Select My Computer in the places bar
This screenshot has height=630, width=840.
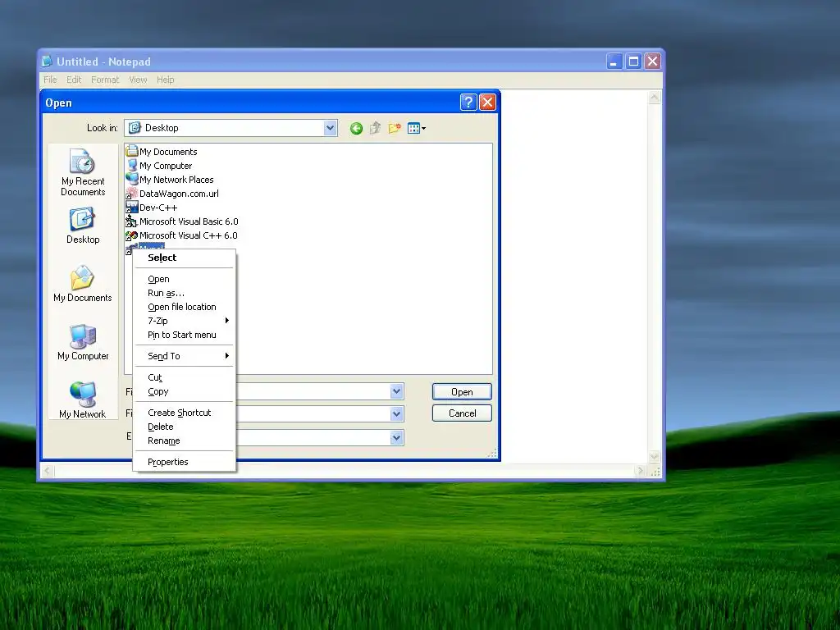coord(83,342)
